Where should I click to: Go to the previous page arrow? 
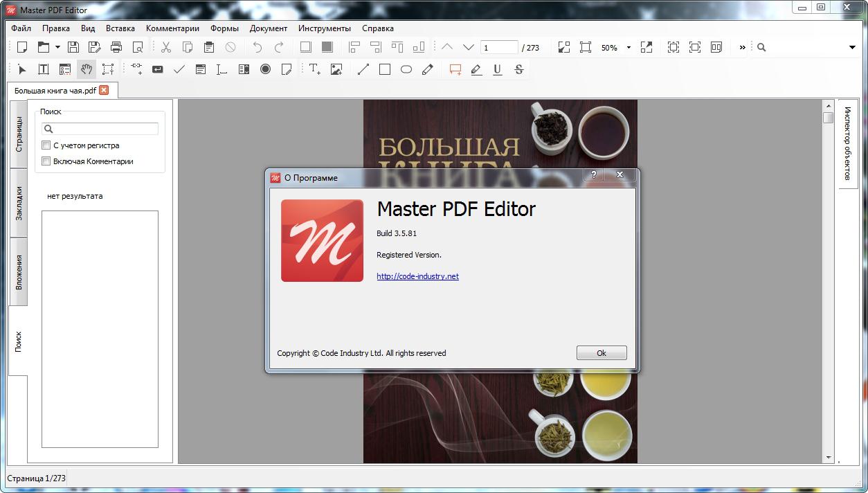[447, 47]
